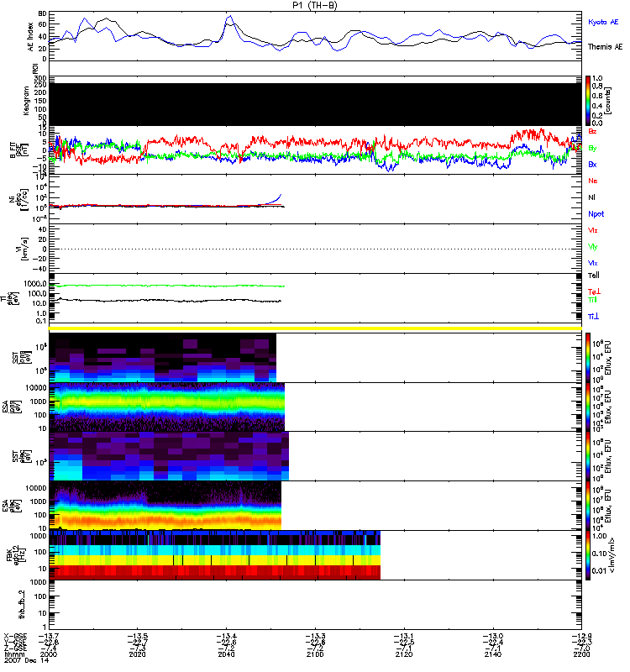Click the ESA ion Eflux color bar
Viewport: 630px width, 672px height.
pos(587,407)
